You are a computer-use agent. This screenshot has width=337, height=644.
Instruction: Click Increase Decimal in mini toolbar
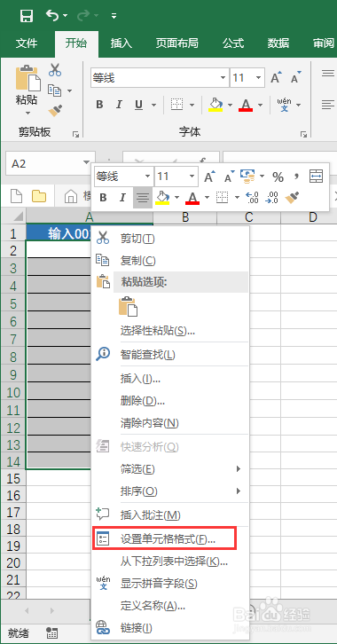(x=253, y=198)
